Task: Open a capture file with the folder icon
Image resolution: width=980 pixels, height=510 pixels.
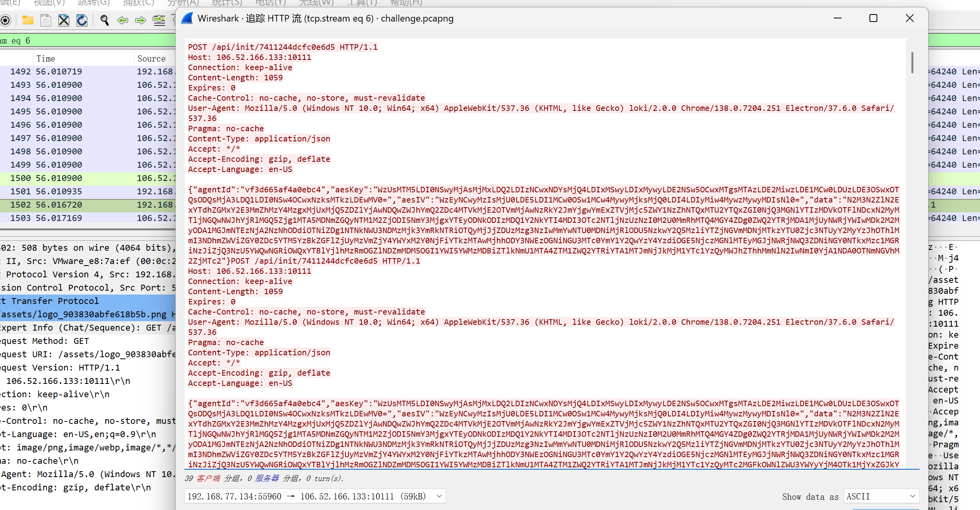Action: click(x=27, y=20)
